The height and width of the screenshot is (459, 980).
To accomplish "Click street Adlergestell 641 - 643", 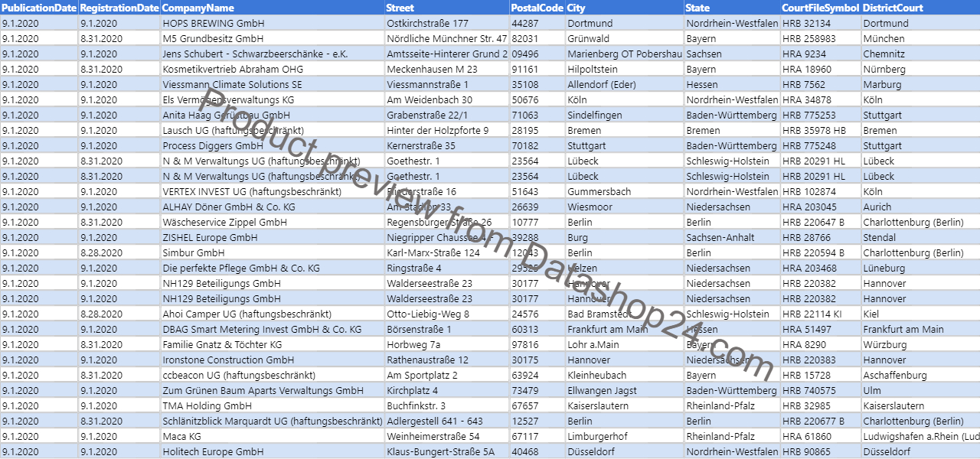I will 446,421.
